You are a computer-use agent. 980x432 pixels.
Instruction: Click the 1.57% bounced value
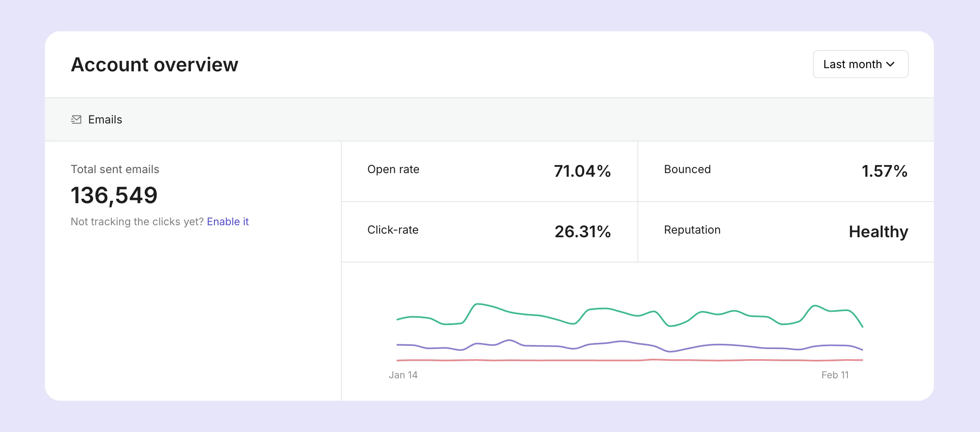(885, 171)
